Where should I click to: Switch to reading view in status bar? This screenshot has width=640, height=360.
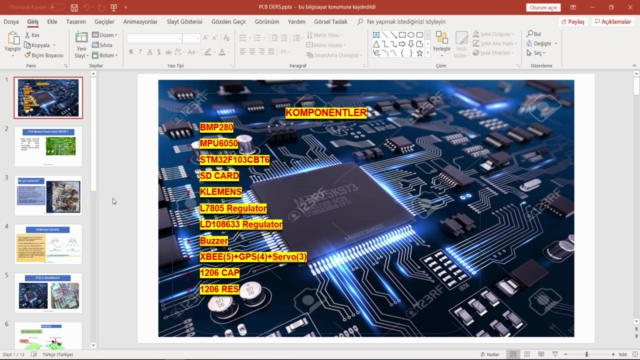pyautogui.click(x=541, y=354)
